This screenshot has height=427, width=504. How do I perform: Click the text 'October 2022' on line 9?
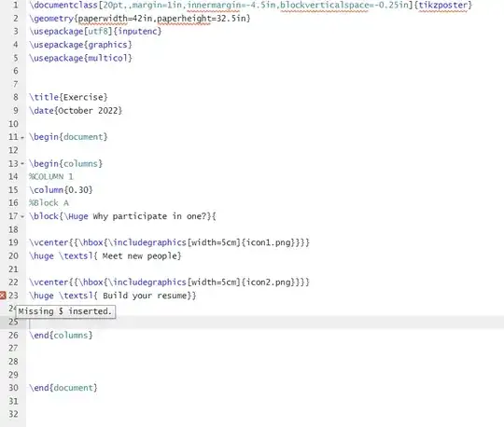(x=88, y=111)
